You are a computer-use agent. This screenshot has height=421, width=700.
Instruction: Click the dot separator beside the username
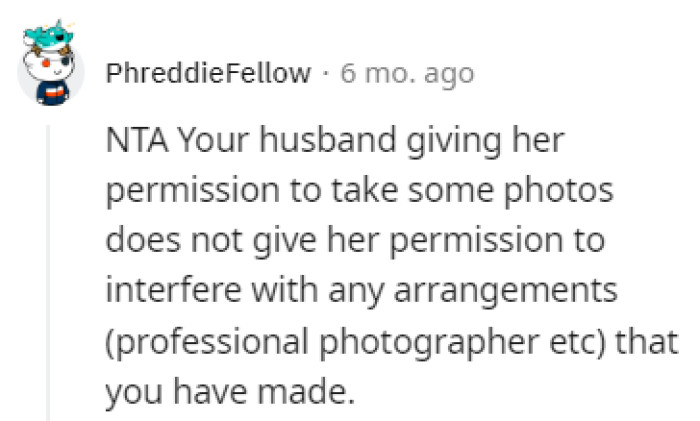point(326,73)
